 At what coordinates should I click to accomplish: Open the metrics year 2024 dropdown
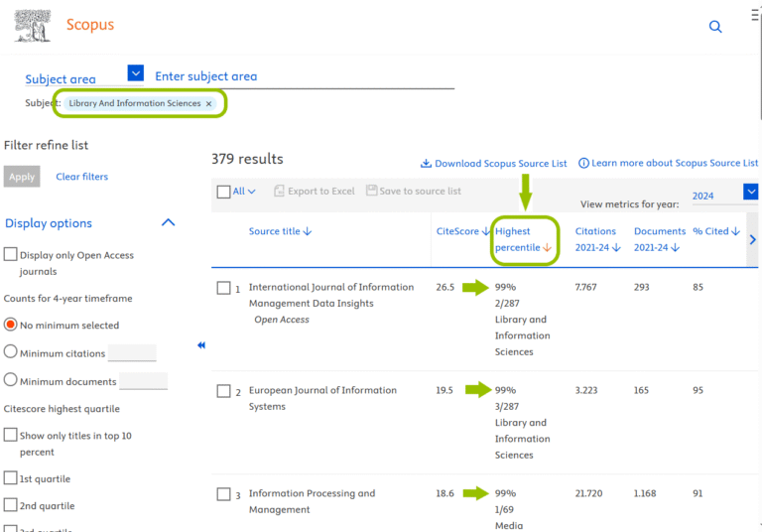tap(750, 193)
